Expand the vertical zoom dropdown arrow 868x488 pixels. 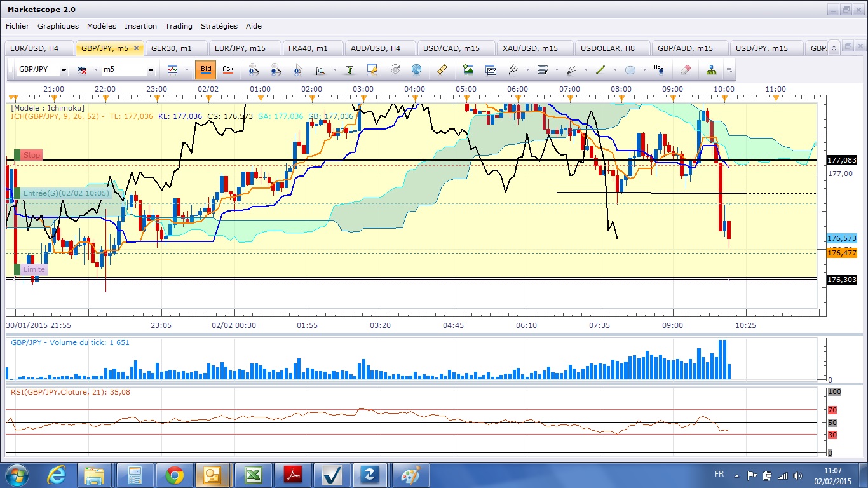coord(334,70)
